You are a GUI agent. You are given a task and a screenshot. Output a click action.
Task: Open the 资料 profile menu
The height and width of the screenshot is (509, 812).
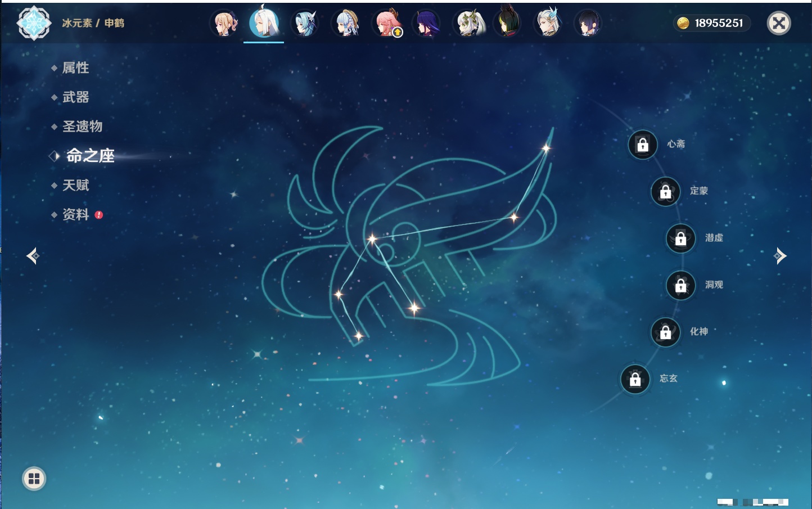point(75,214)
